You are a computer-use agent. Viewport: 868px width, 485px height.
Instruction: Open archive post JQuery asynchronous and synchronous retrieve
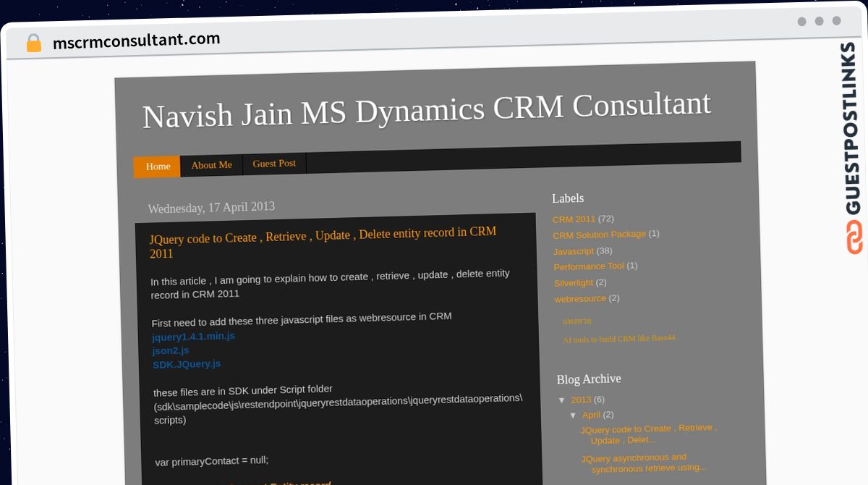[644, 463]
